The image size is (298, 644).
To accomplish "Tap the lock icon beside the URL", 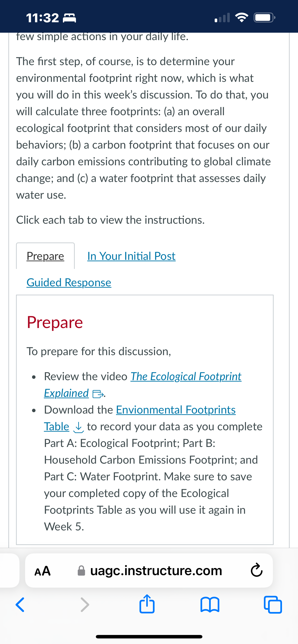I will (x=81, y=571).
